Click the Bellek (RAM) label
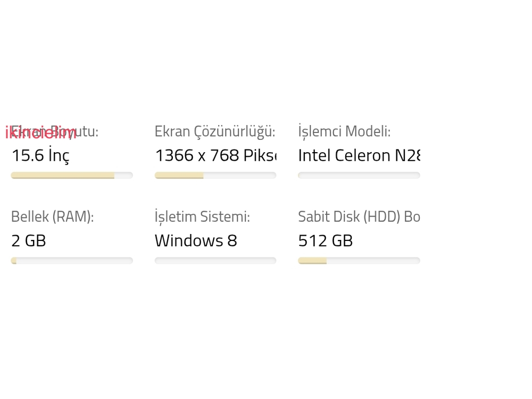 [52, 217]
